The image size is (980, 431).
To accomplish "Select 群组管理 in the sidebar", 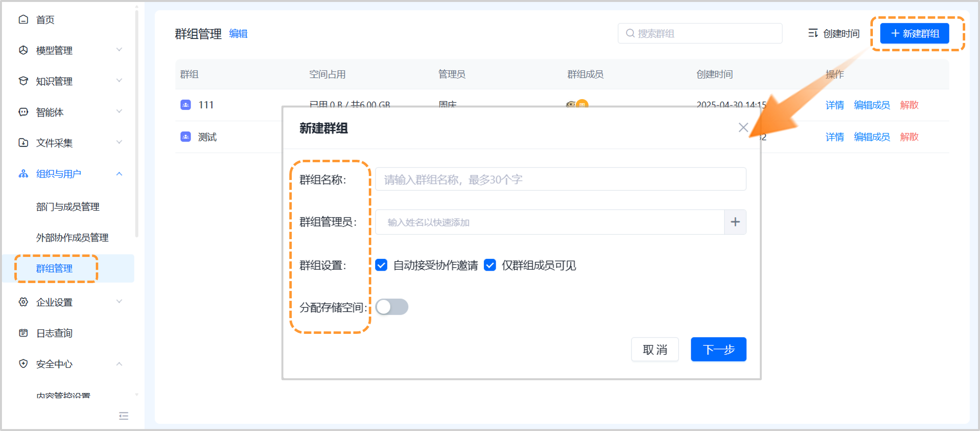I will pyautogui.click(x=68, y=268).
